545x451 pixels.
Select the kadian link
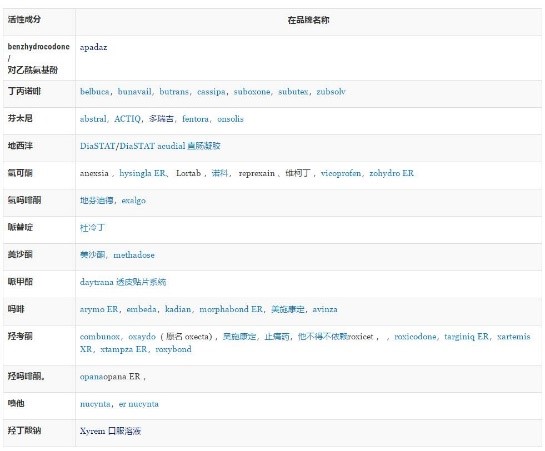[178, 309]
